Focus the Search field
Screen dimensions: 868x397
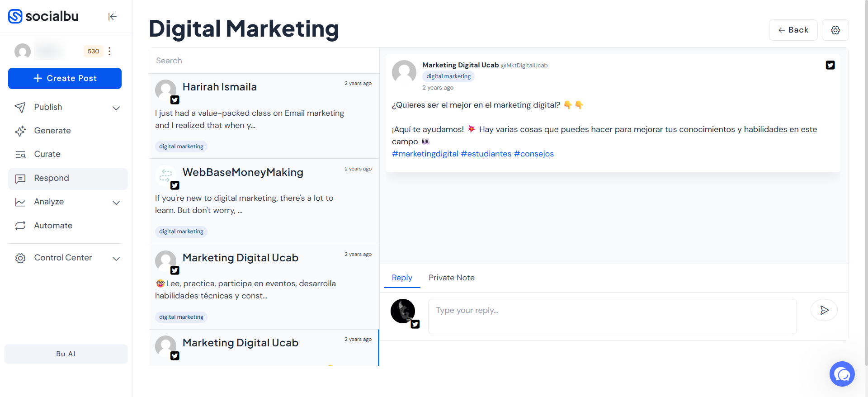coord(264,61)
